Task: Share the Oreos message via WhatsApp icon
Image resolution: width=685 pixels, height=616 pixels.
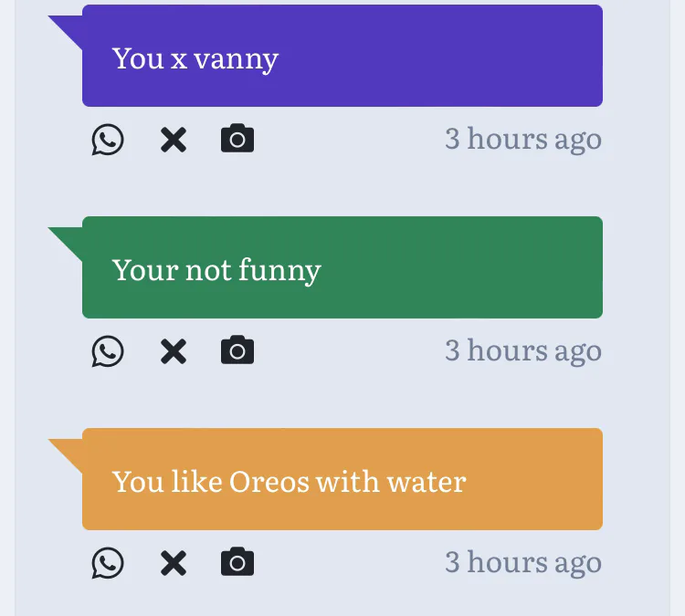Action: click(108, 563)
